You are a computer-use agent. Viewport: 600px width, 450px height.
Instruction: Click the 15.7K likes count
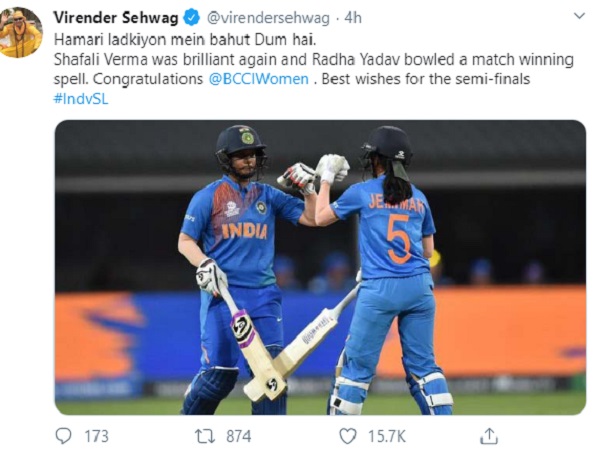click(x=385, y=436)
